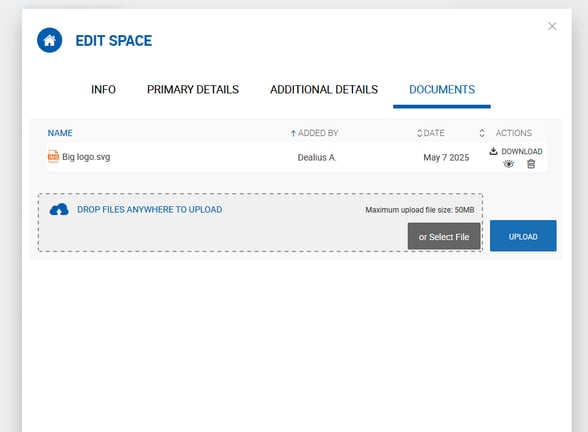
Task: Preview Big logo.svg with the eye icon
Action: [508, 164]
